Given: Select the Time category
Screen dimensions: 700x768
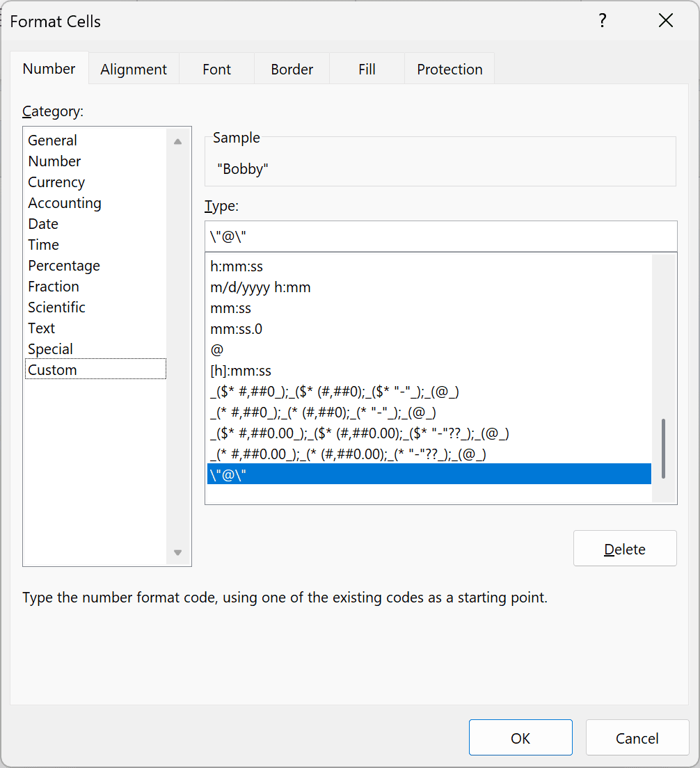Looking at the screenshot, I should point(95,244).
